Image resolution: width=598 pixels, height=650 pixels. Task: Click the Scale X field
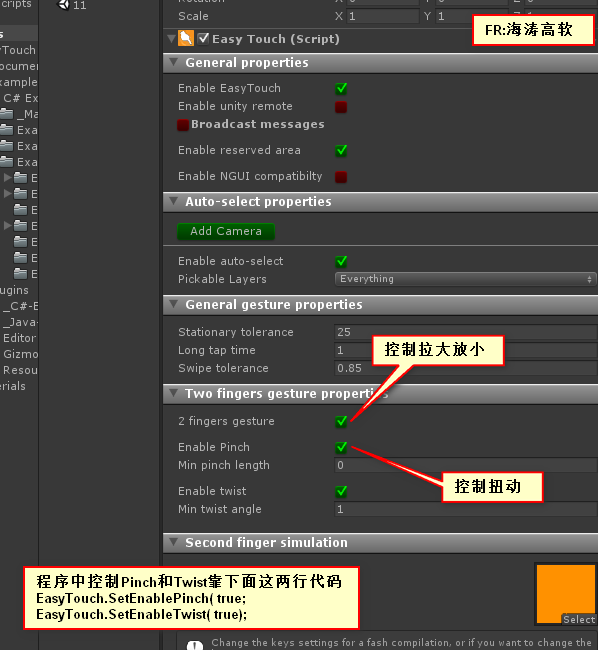tap(383, 16)
